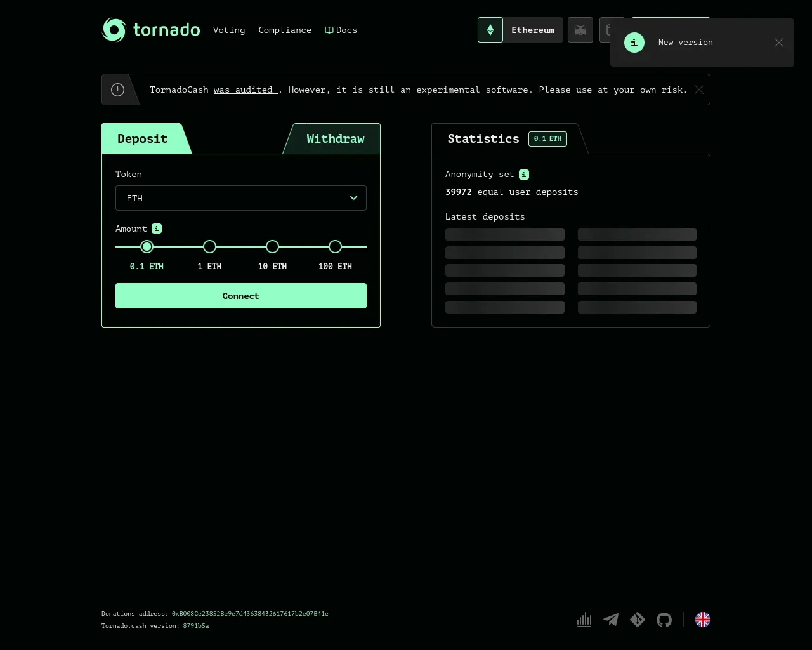Dismiss the New version notification
812x650 pixels.
779,43
